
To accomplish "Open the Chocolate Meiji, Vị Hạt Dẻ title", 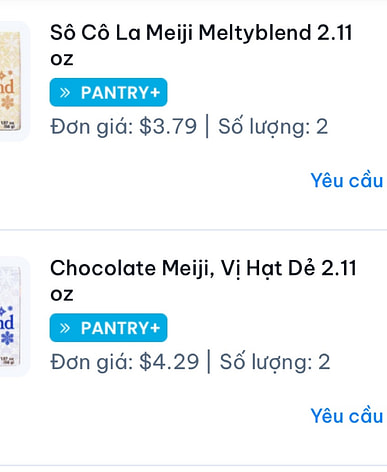I will click(x=203, y=281).
